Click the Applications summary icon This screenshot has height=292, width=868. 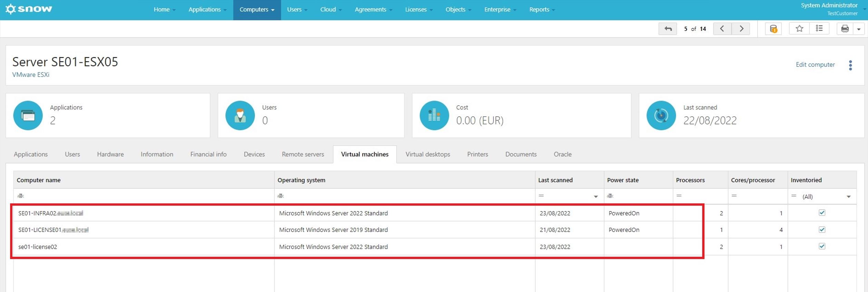tap(28, 115)
